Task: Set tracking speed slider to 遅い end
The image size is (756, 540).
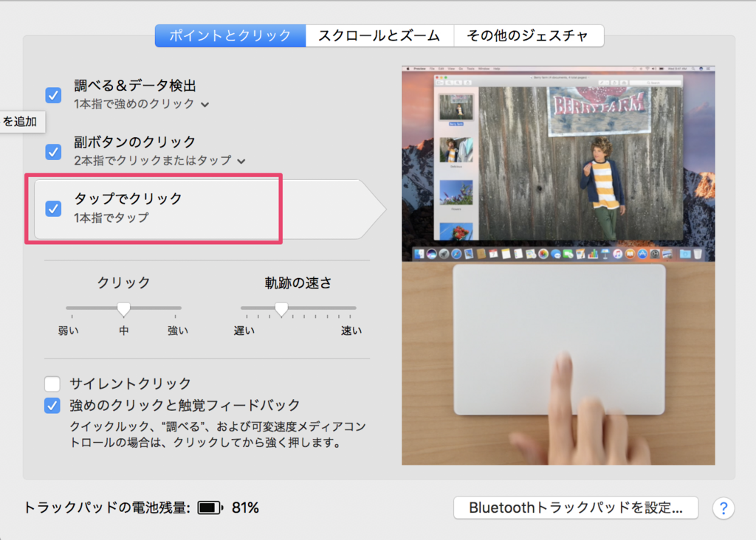Action: click(243, 308)
